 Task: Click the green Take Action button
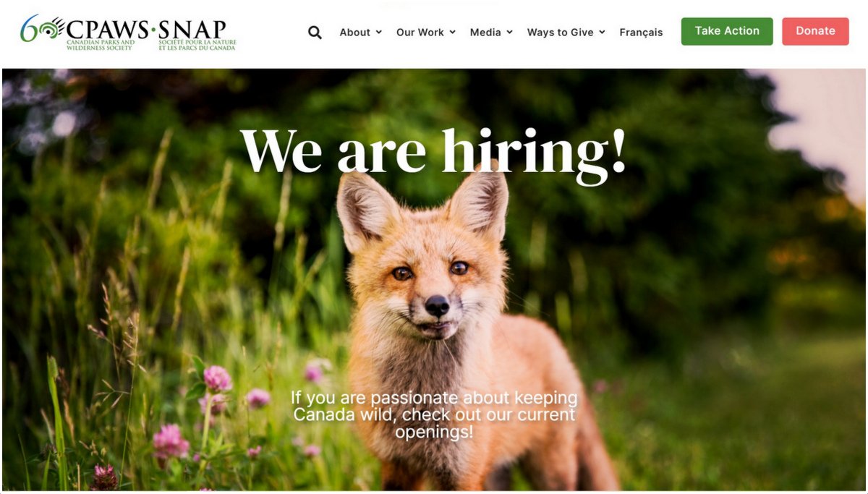pos(727,31)
